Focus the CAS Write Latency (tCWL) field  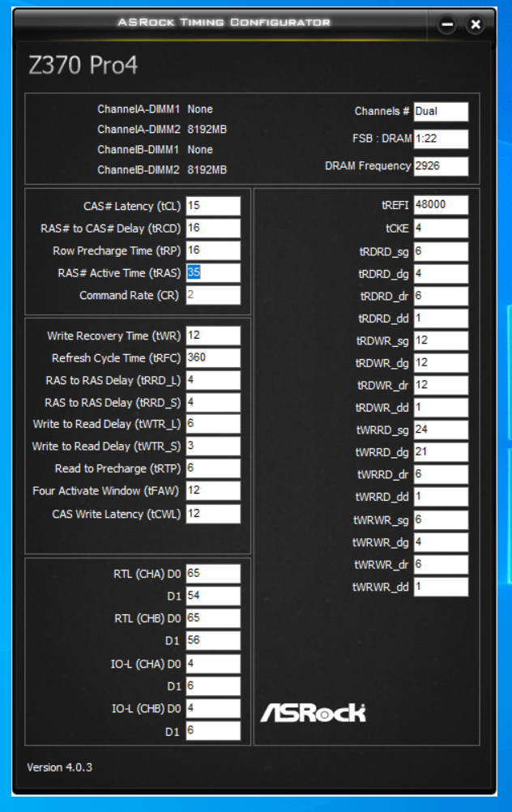pos(213,514)
